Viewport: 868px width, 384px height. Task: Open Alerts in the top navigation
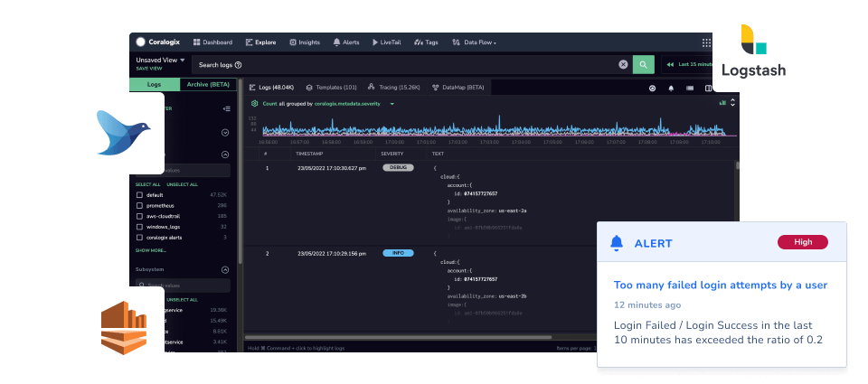pos(346,42)
